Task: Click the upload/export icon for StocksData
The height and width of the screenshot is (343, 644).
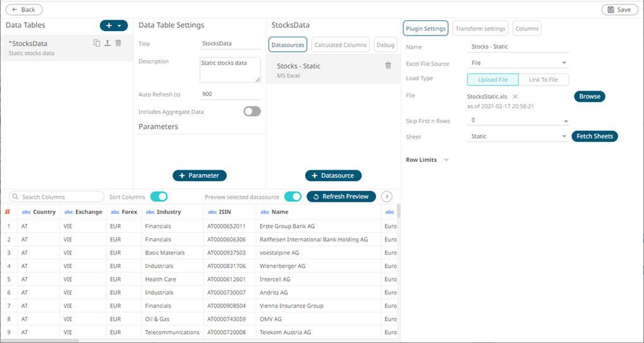Action: point(107,43)
